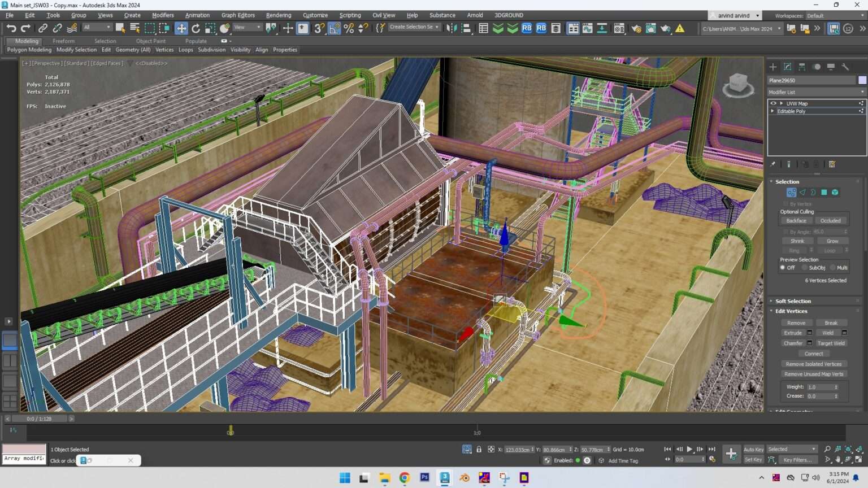Open the Rendering menu
The width and height of the screenshot is (868, 488).
[x=279, y=15]
